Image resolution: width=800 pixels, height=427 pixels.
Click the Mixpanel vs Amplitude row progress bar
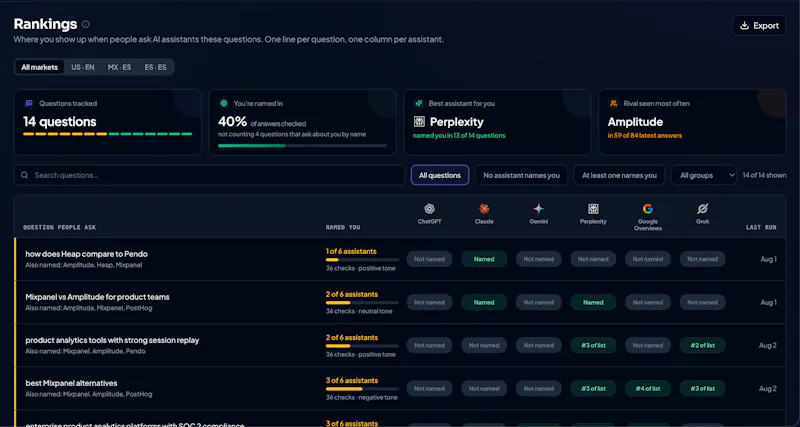point(362,303)
